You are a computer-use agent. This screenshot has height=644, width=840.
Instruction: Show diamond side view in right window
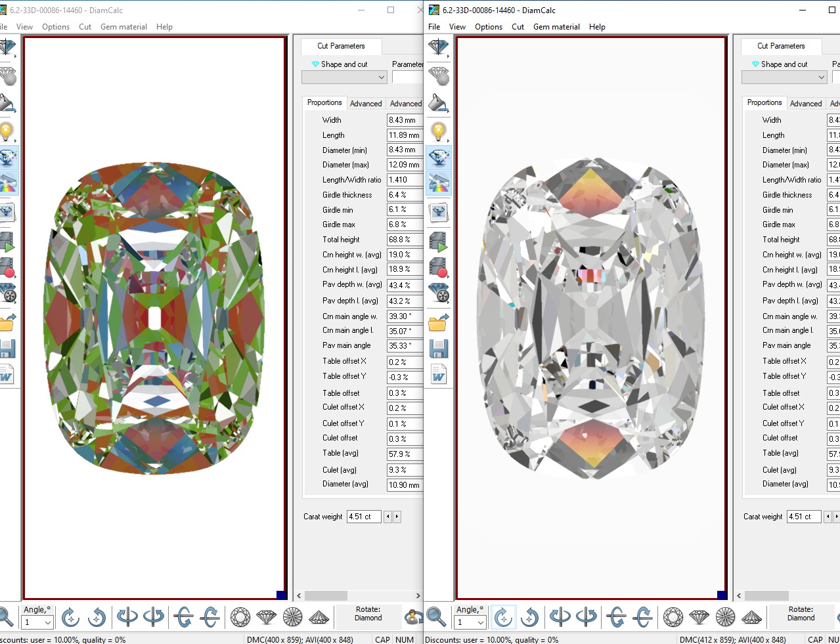699,617
